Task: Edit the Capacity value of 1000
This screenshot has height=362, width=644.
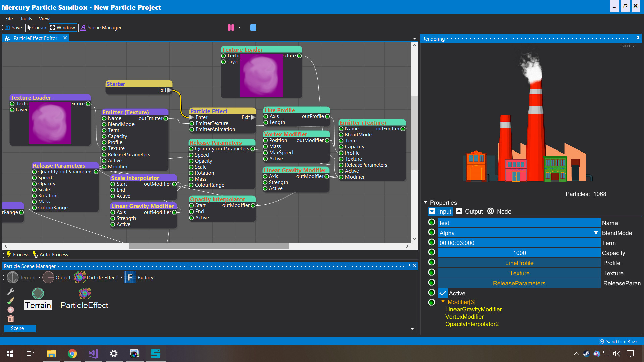Action: (519, 253)
